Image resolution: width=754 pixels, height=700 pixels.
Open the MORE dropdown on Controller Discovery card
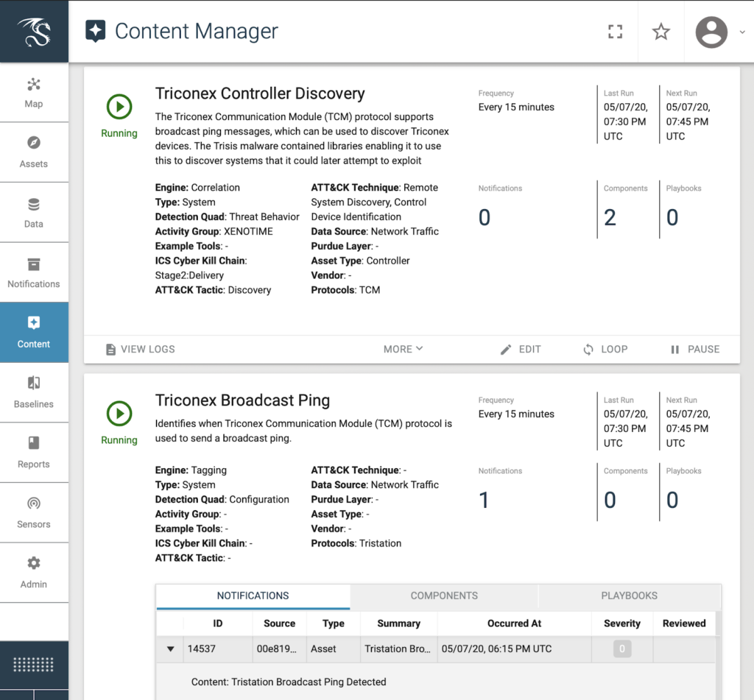pyautogui.click(x=403, y=349)
